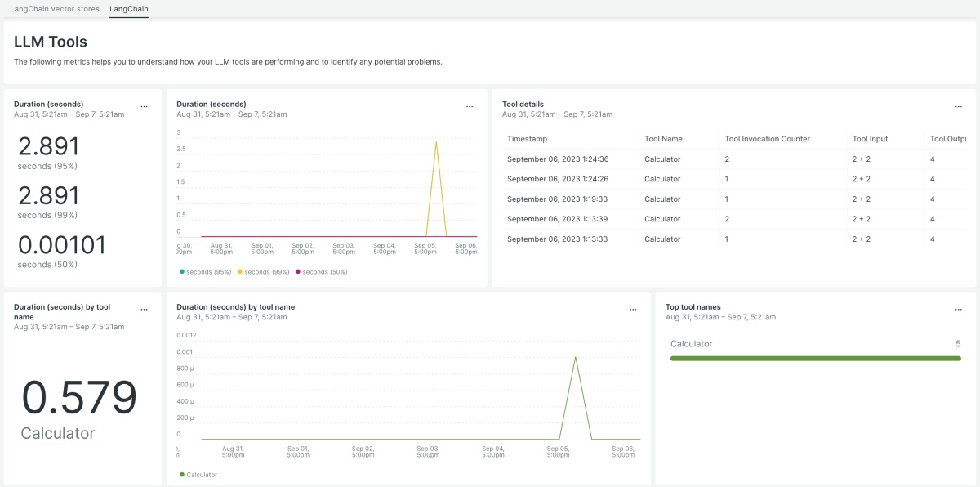Sort table by Timestamp column header
Viewport: 980px width, 487px height.
(527, 139)
